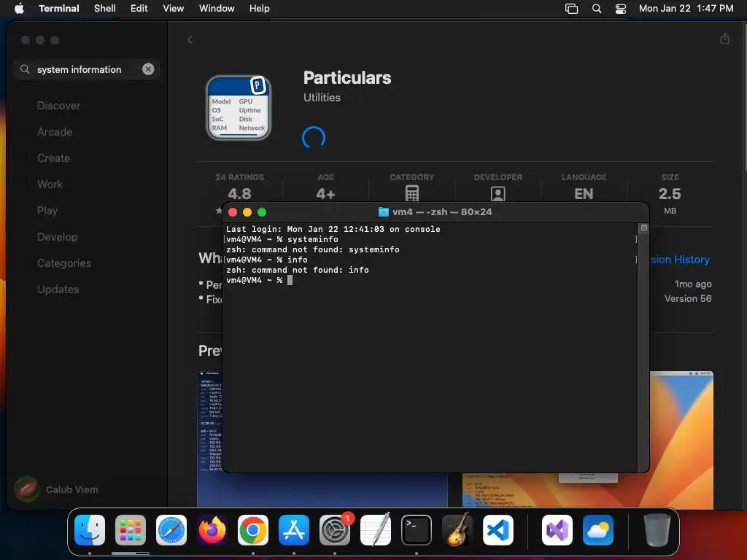Click the Version History link
The height and width of the screenshot is (560, 747).
pyautogui.click(x=680, y=260)
